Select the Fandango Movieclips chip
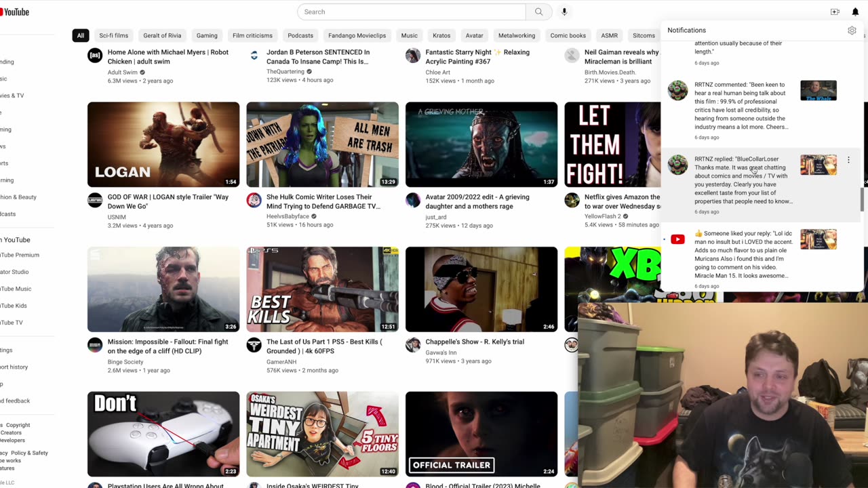Image resolution: width=868 pixels, height=488 pixels. [x=357, y=35]
